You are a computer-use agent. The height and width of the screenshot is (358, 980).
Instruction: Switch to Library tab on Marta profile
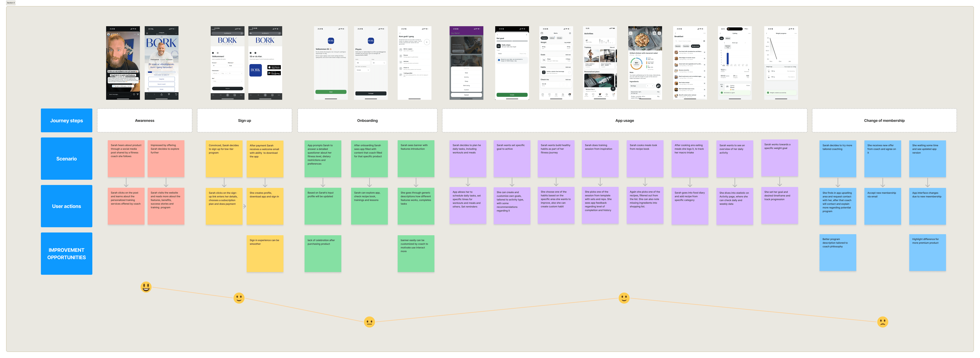(x=552, y=38)
